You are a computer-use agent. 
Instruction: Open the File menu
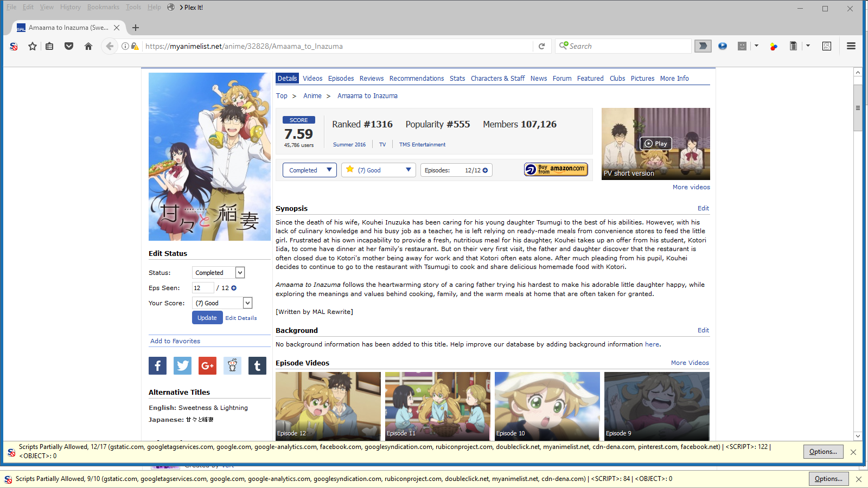coord(11,7)
